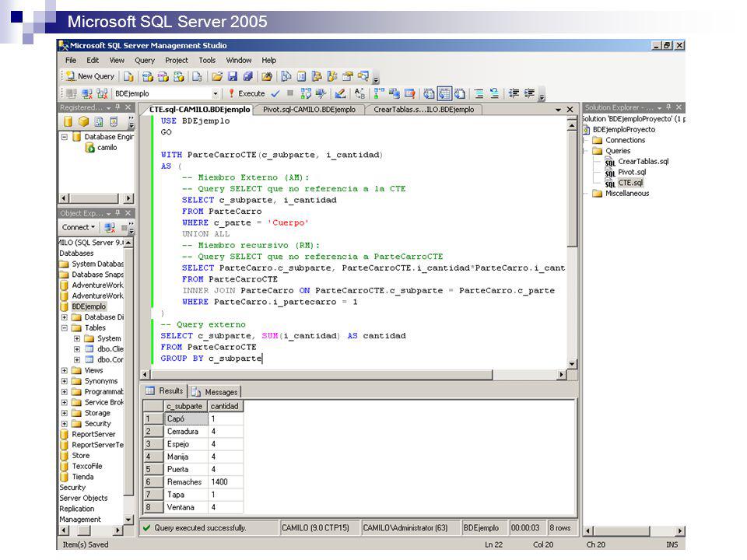The height and width of the screenshot is (560, 747).
Task: Open the Project menu
Action: 177,60
